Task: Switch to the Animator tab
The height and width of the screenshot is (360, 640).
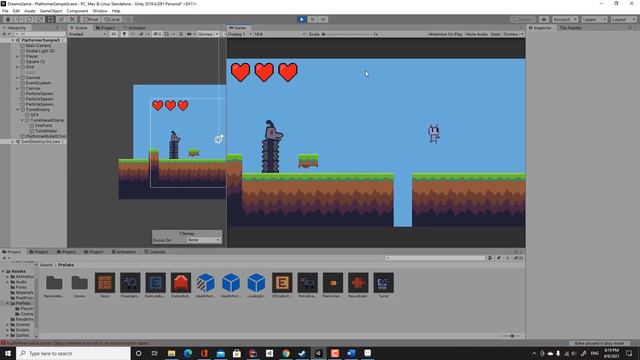Action: coord(135,28)
